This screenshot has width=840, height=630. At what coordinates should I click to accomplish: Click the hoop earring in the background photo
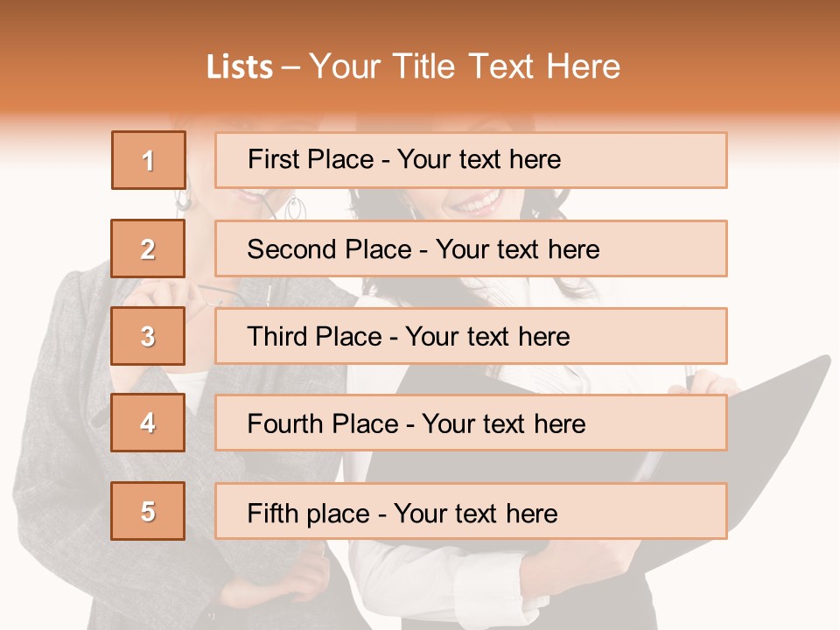pyautogui.click(x=296, y=208)
